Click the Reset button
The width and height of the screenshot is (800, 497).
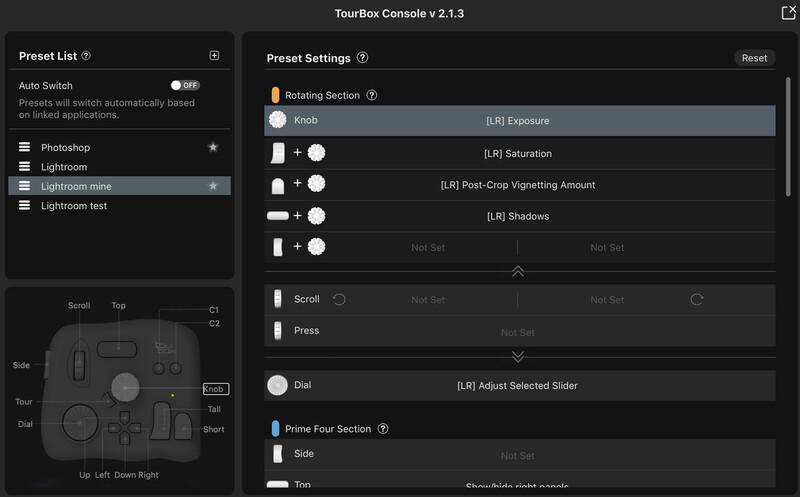click(x=754, y=58)
